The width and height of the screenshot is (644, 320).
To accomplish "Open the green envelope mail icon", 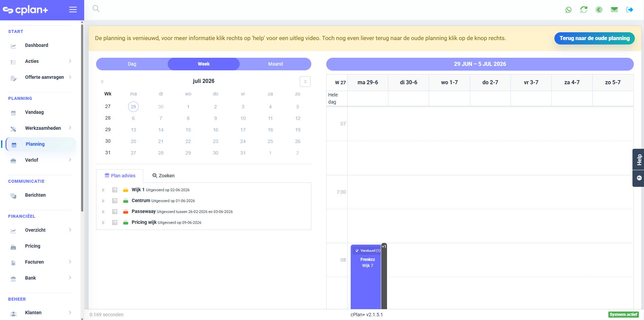I will (614, 10).
